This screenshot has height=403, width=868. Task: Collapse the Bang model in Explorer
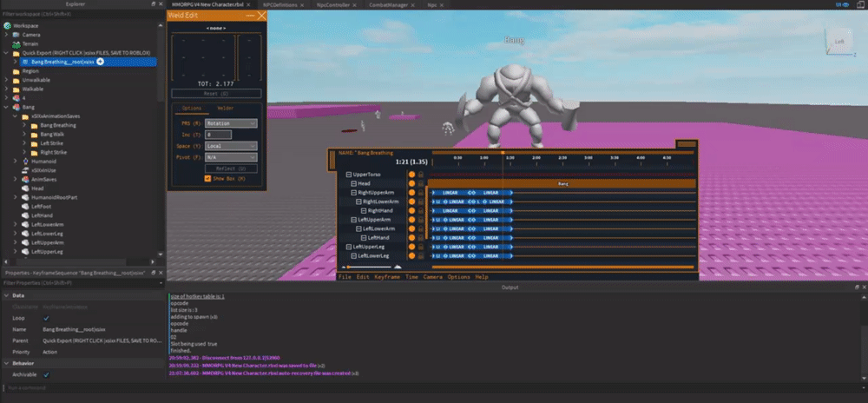click(6, 107)
